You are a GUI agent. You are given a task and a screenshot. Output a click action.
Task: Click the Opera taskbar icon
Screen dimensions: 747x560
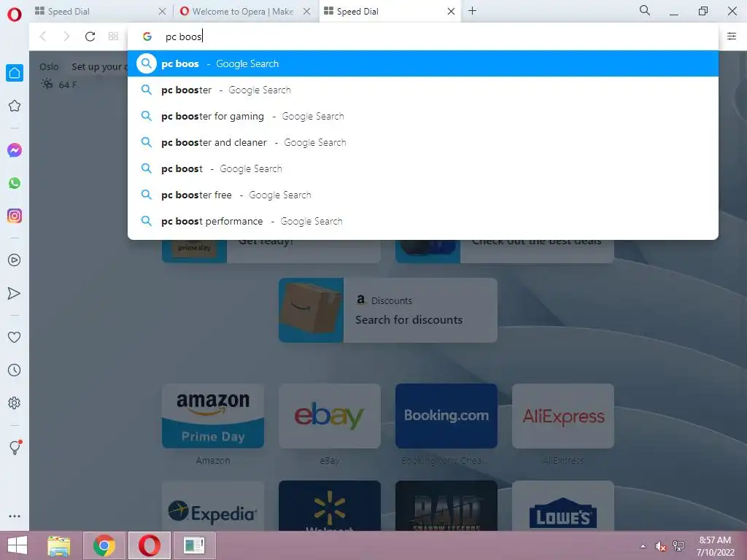(150, 545)
